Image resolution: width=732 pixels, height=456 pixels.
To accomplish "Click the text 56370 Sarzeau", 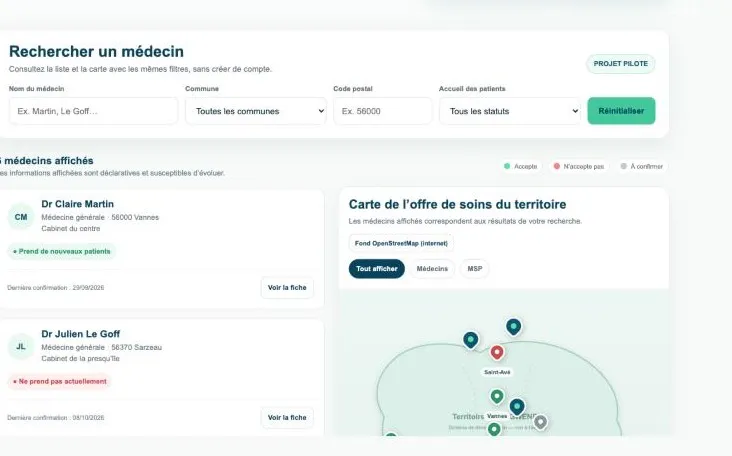I will [x=136, y=347].
